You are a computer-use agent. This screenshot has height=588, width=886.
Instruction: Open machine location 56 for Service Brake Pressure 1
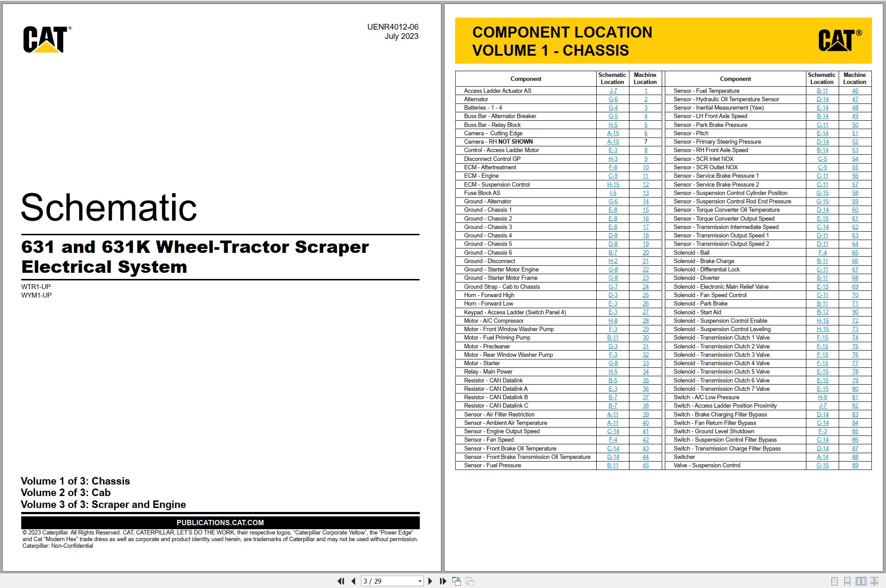tap(855, 176)
